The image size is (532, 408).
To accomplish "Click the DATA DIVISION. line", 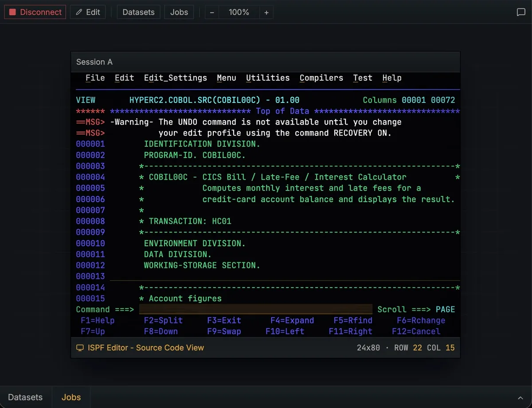I will [178, 255].
